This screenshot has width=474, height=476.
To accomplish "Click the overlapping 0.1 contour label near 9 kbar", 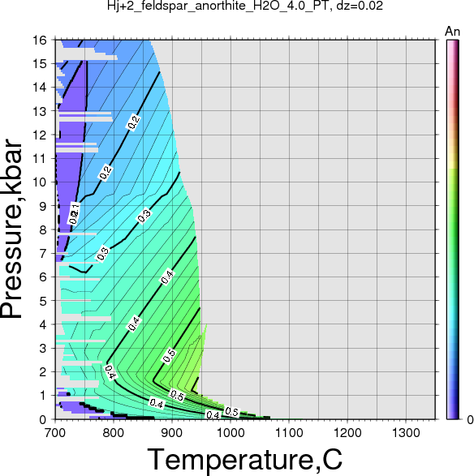I will tap(74, 213).
